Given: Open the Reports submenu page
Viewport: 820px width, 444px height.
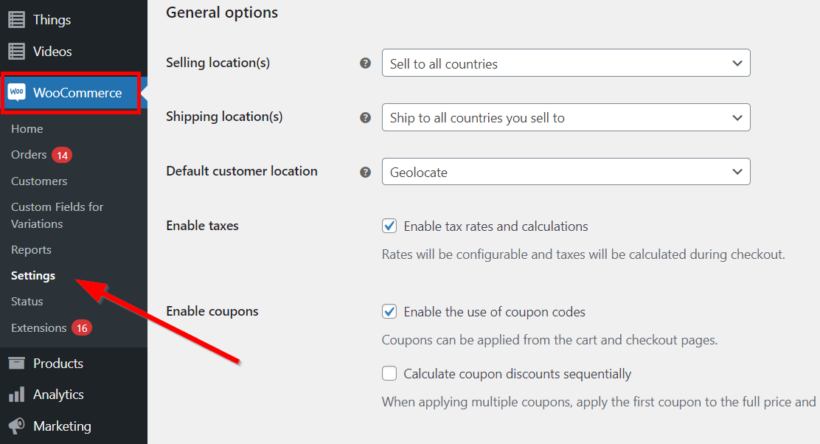Looking at the screenshot, I should pyautogui.click(x=31, y=250).
